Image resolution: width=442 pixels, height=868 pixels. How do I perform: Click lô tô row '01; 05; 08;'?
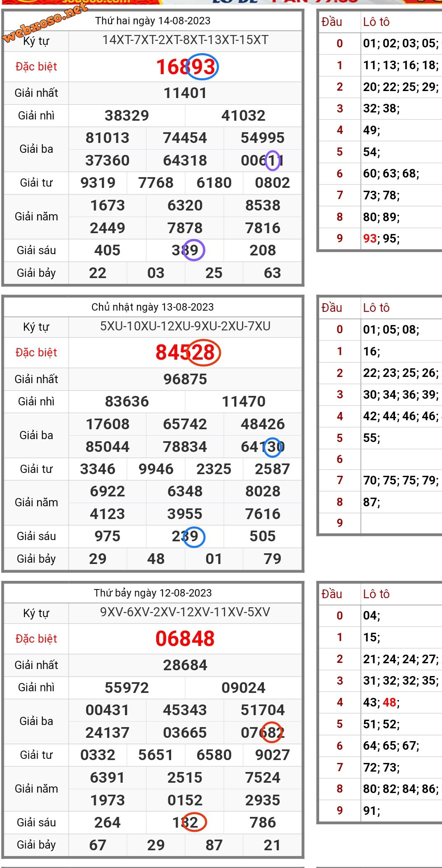(391, 330)
